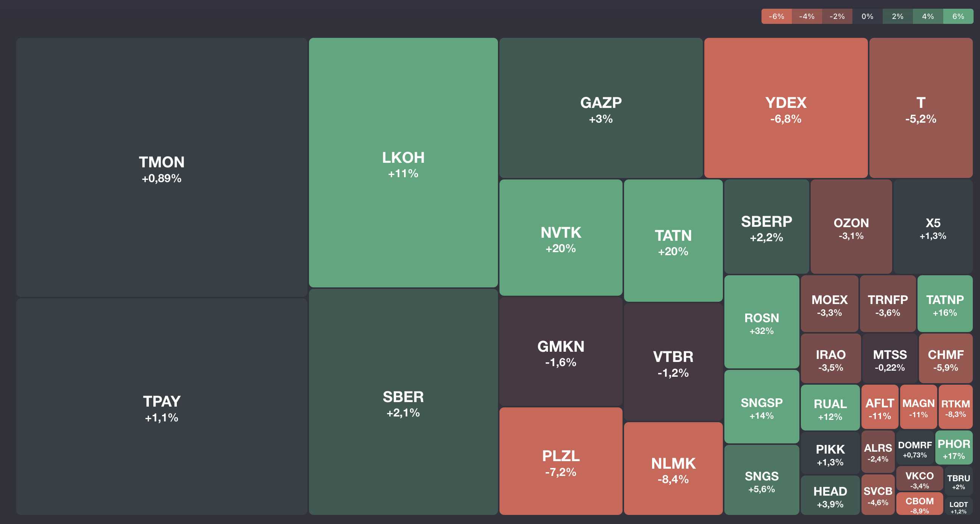Screen dimensions: 980x524
Task: Select the small LQDT +1,2% tile
Action: [x=958, y=507]
